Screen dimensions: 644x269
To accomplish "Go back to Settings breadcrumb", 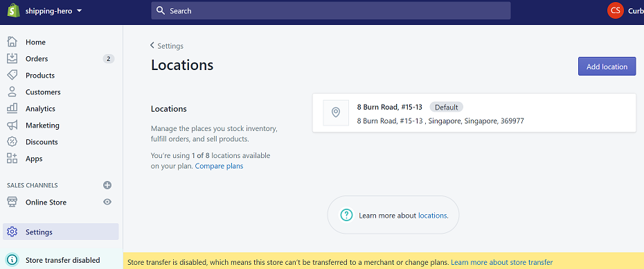I will 170,46.
